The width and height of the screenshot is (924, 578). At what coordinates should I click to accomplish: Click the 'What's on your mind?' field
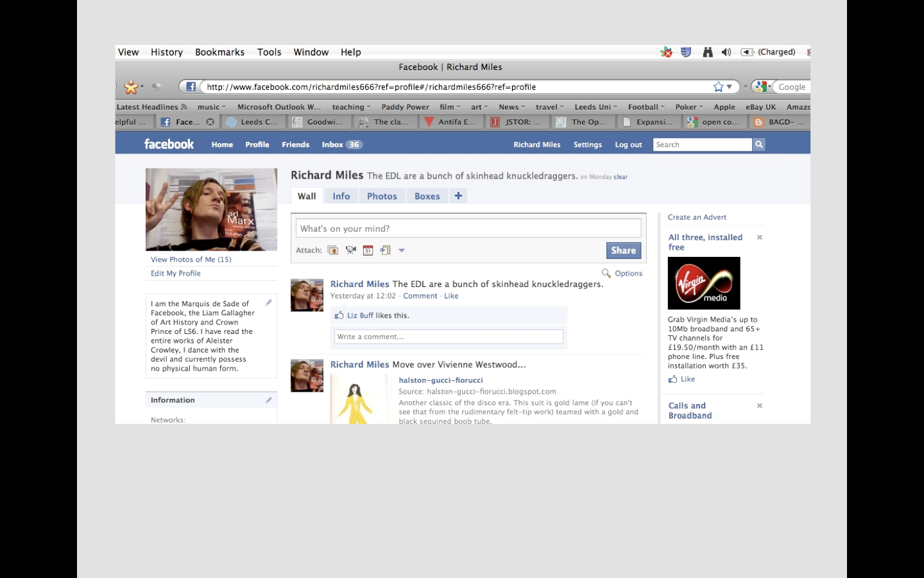click(x=468, y=228)
